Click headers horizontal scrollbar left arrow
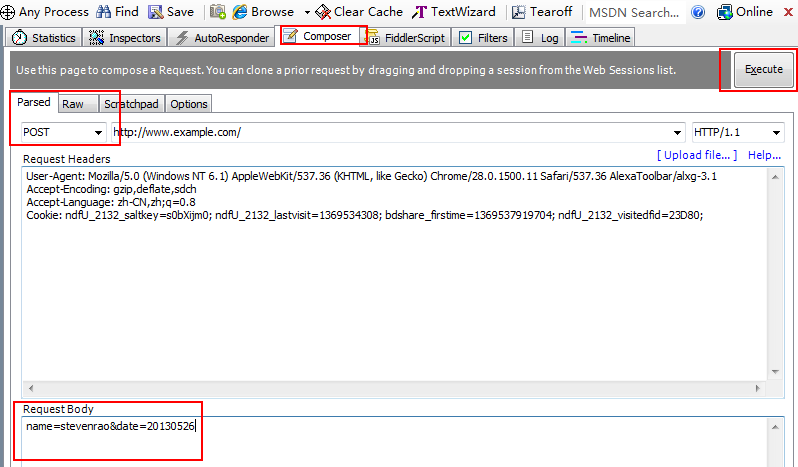The image size is (798, 467). point(31,388)
